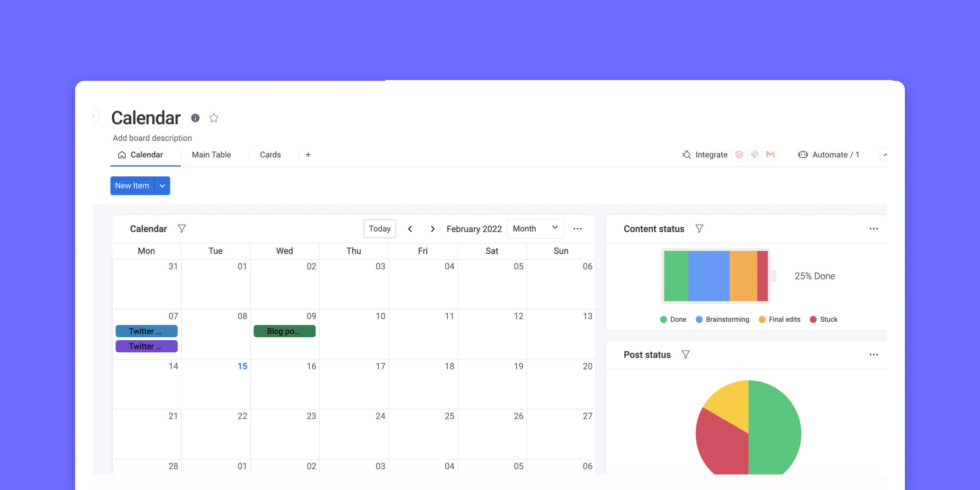Click the Blog post event on February 9

click(284, 331)
